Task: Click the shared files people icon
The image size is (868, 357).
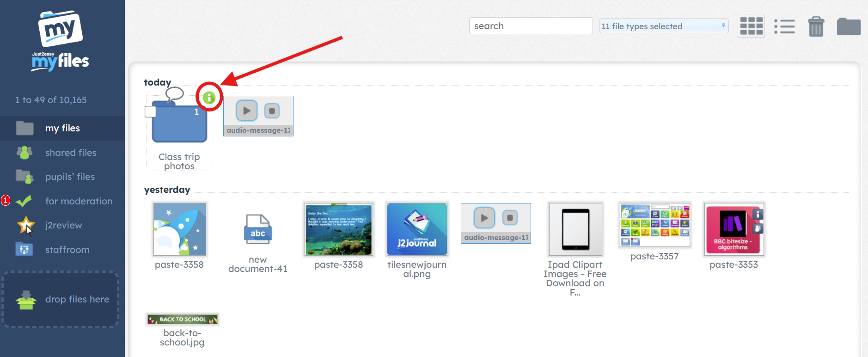Action: click(24, 152)
